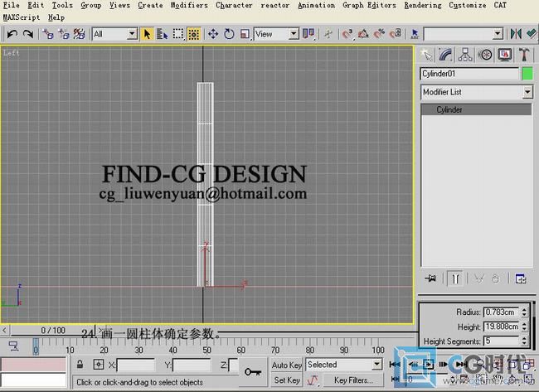Click the Open Mini Curve Editor icon
Viewport: 539px width, 392px height.
click(13, 346)
